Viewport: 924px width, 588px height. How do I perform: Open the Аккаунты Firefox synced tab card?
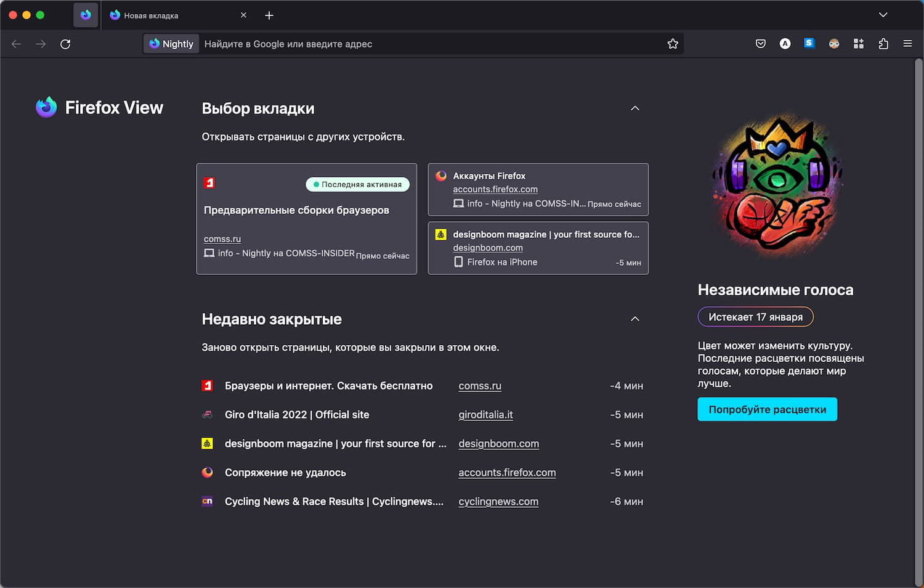click(x=538, y=189)
